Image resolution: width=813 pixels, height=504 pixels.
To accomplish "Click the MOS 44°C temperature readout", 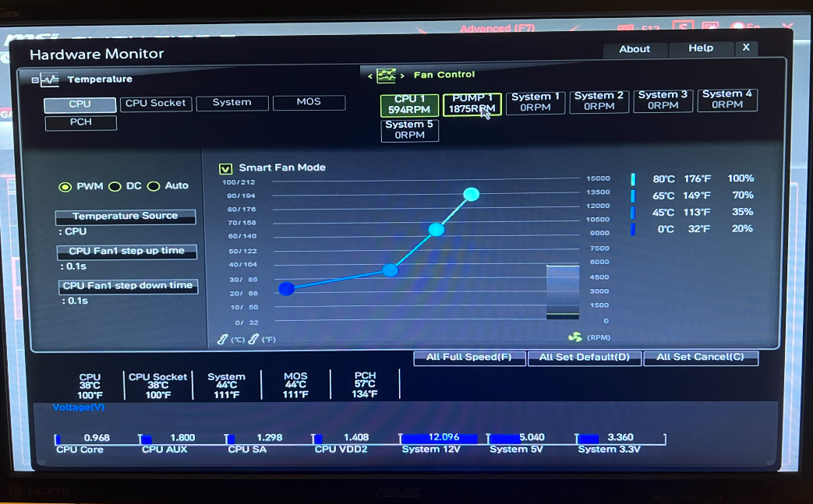I will click(x=295, y=385).
